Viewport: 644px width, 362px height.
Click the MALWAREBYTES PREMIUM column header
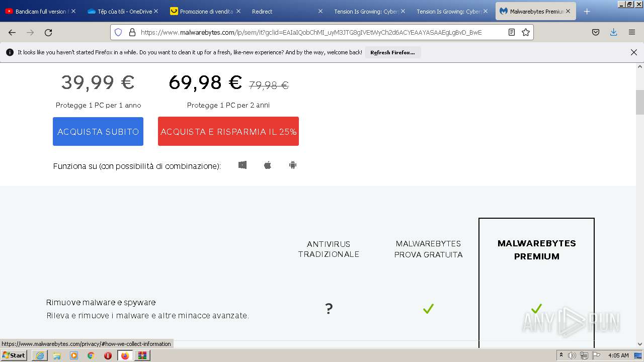pos(537,250)
